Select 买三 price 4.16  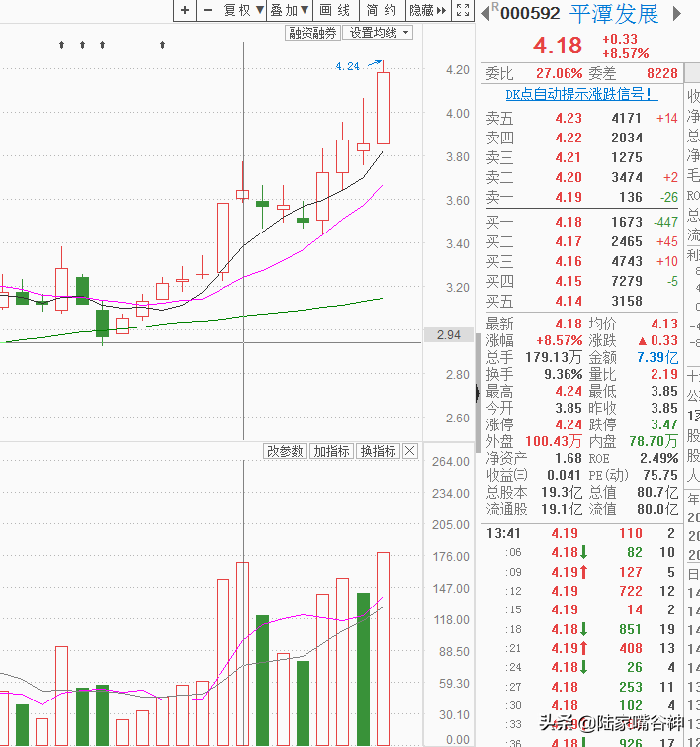(569, 261)
